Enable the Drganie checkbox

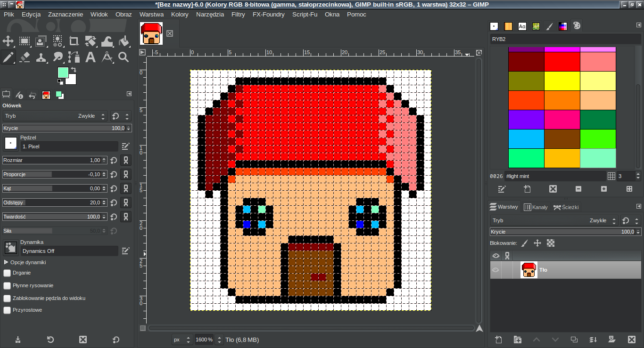tap(7, 273)
